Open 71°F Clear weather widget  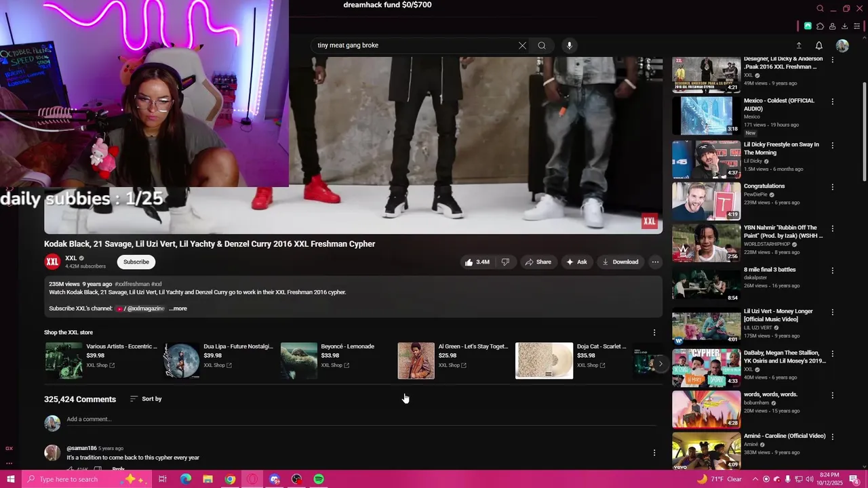coord(721,479)
